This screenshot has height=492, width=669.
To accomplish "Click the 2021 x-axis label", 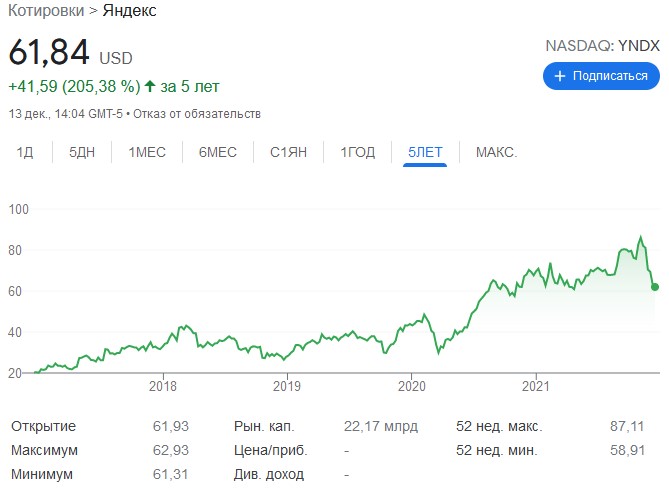I will click(536, 386).
